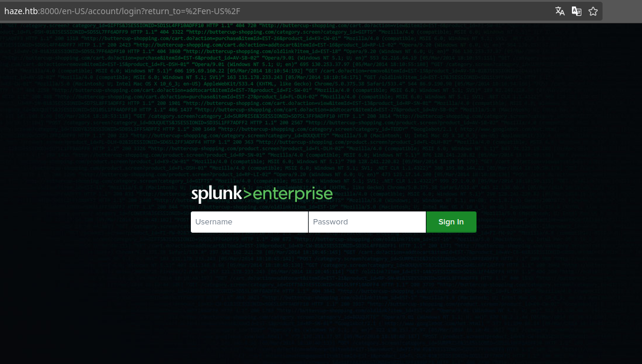Bookmark this page with the star icon
This screenshot has width=642, height=364.
593,11
